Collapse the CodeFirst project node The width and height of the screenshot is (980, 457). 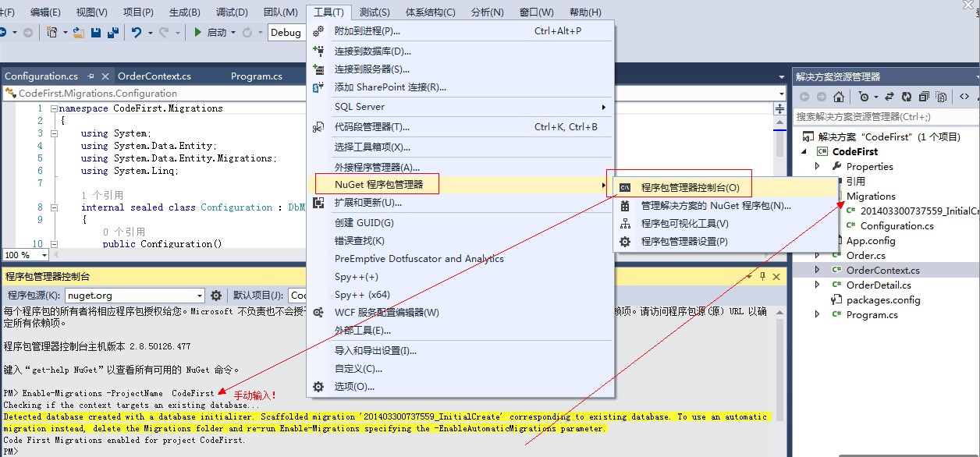pyautogui.click(x=805, y=151)
